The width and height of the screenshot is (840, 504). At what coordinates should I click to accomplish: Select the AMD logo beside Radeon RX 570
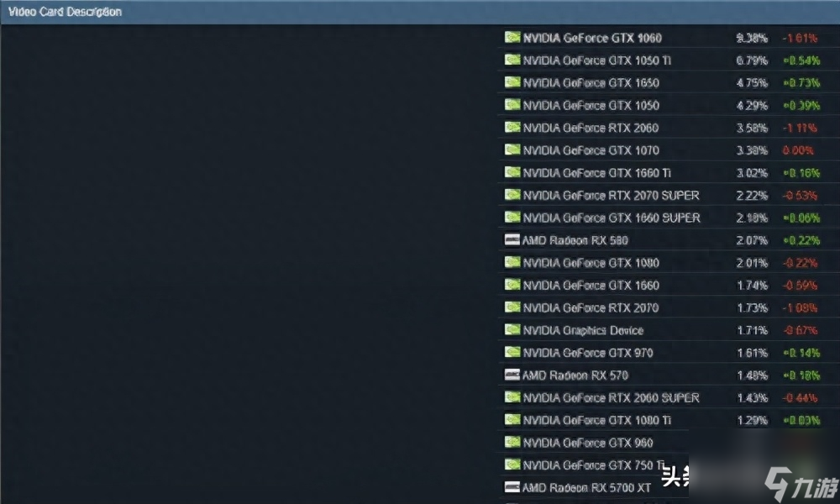coord(512,375)
